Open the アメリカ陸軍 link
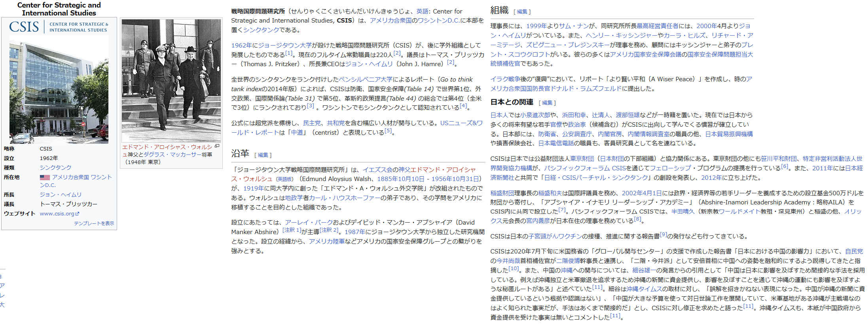The height and width of the screenshot is (324, 868). point(327,242)
